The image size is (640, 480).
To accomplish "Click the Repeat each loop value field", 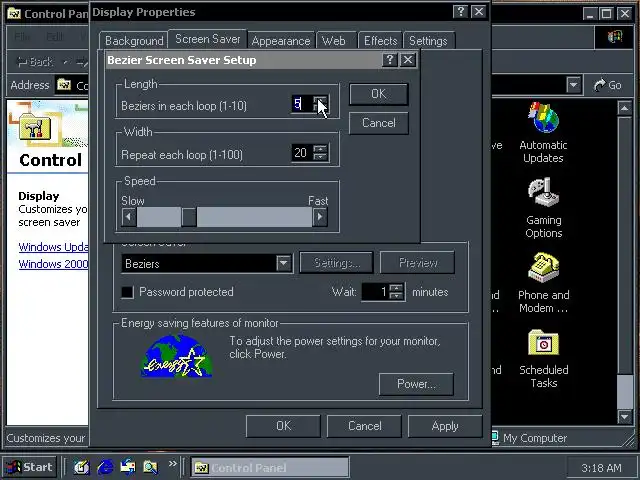I will 302,153.
